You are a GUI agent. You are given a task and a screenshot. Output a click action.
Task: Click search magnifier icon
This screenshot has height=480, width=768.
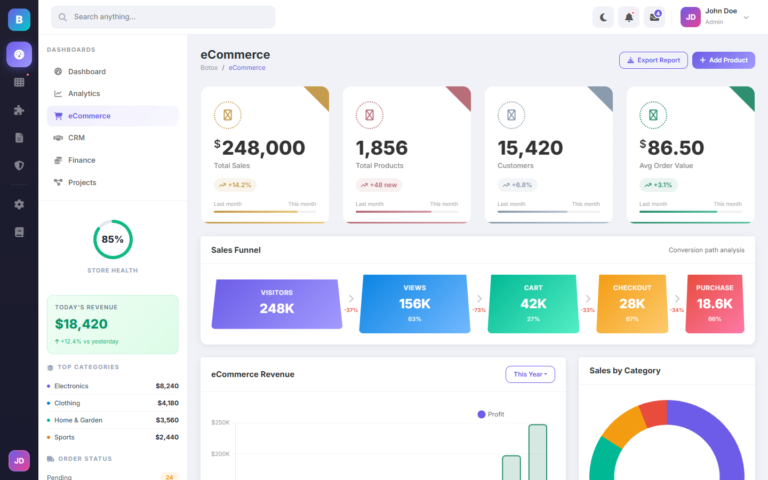click(63, 17)
